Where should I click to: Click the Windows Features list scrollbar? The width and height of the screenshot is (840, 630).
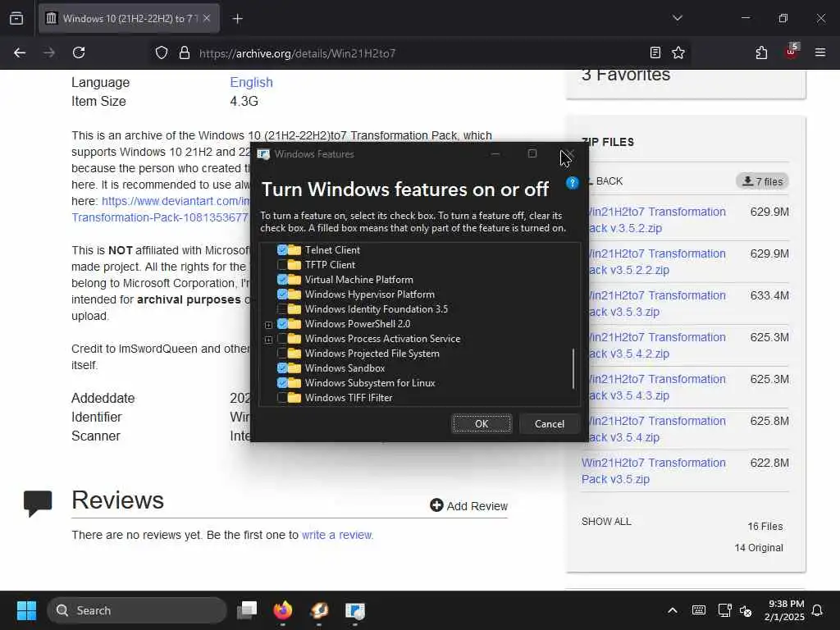pos(573,368)
